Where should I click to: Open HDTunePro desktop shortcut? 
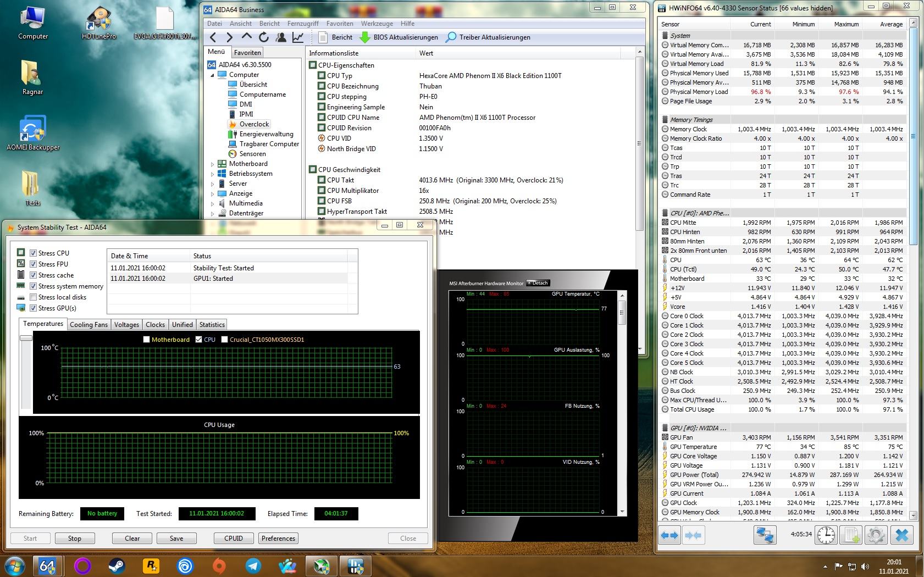pyautogui.click(x=99, y=23)
